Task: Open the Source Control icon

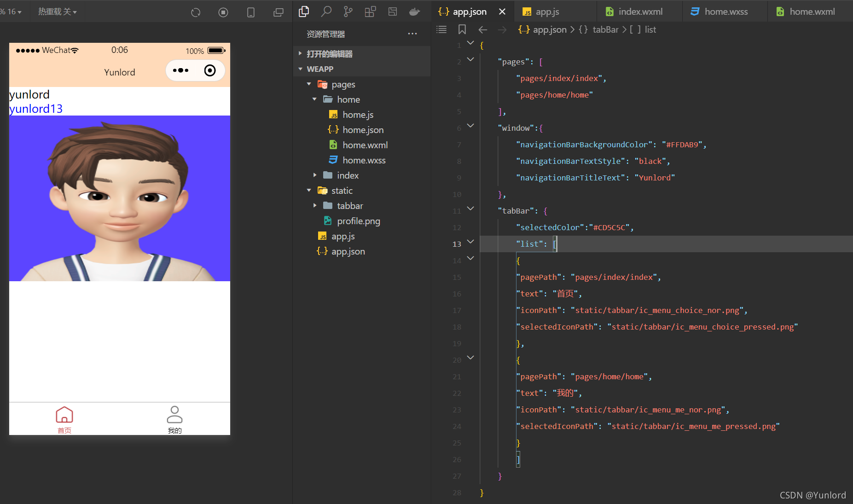Action: (348, 12)
